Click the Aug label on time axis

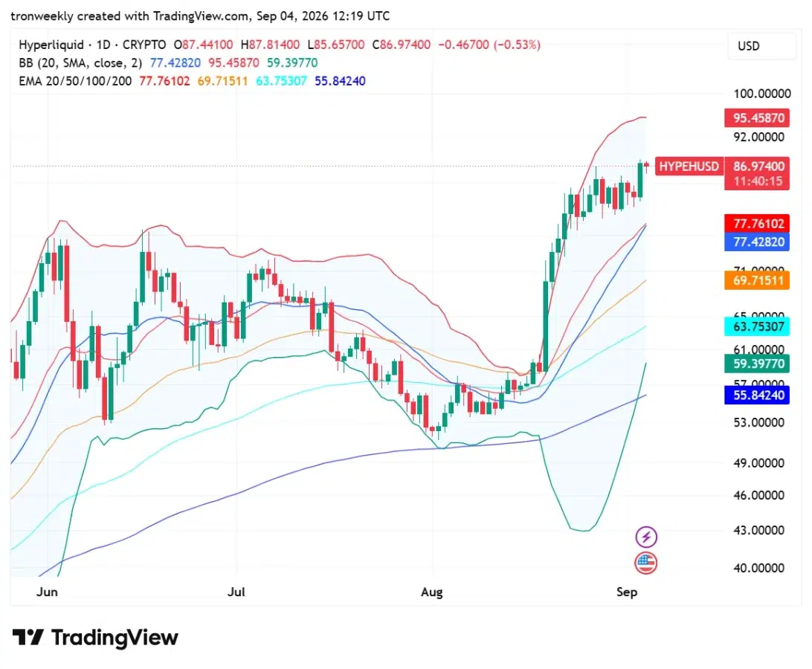432,592
